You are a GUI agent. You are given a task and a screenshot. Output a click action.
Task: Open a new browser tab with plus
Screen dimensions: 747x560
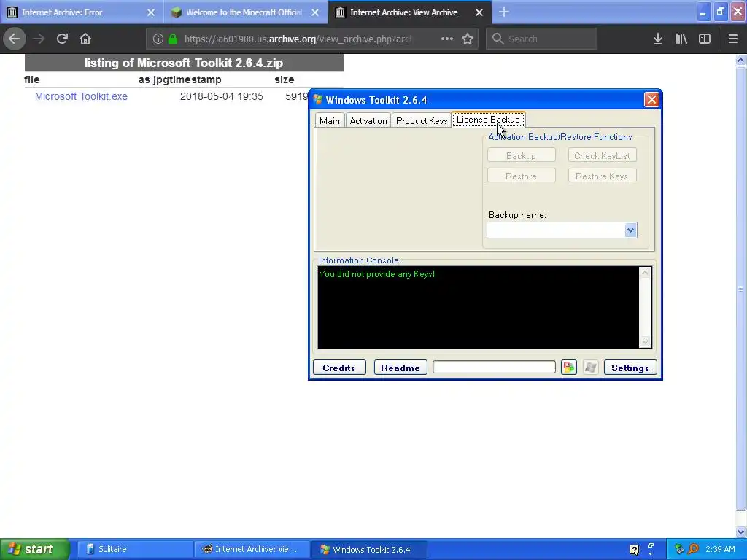(x=504, y=12)
